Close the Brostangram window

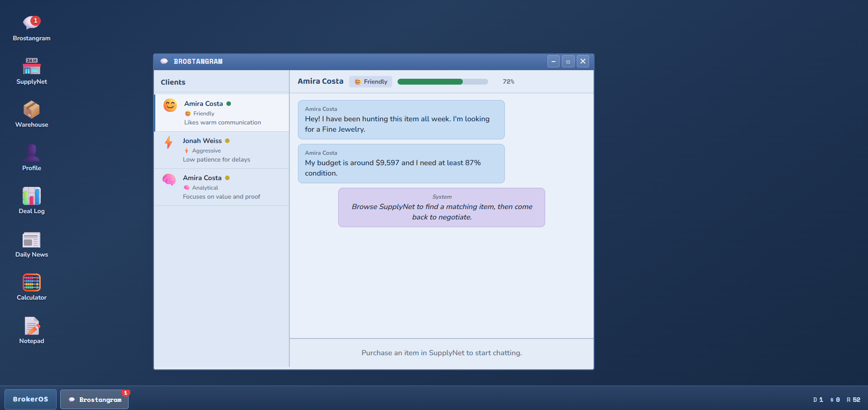[x=583, y=62]
